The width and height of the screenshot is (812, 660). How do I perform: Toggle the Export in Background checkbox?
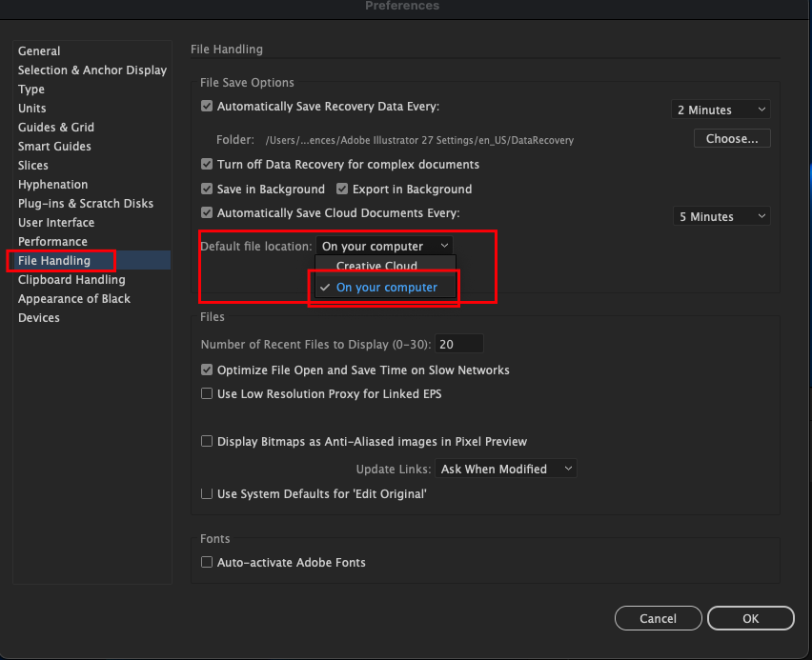tap(341, 189)
